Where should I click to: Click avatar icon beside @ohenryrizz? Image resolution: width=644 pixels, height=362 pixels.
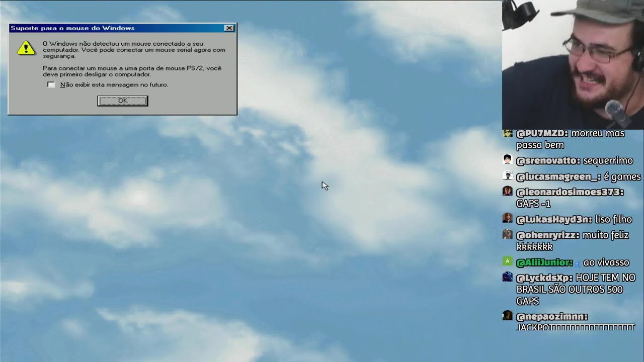507,234
